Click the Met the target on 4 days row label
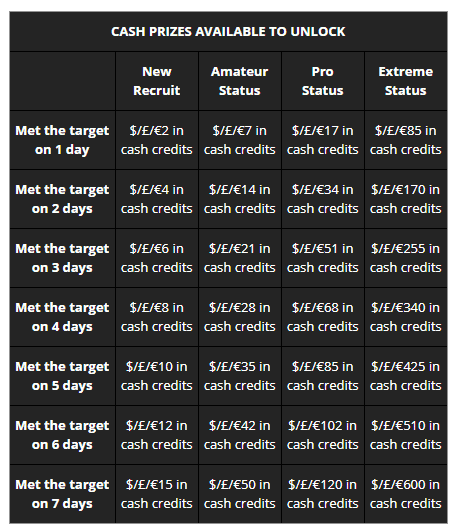 point(62,317)
